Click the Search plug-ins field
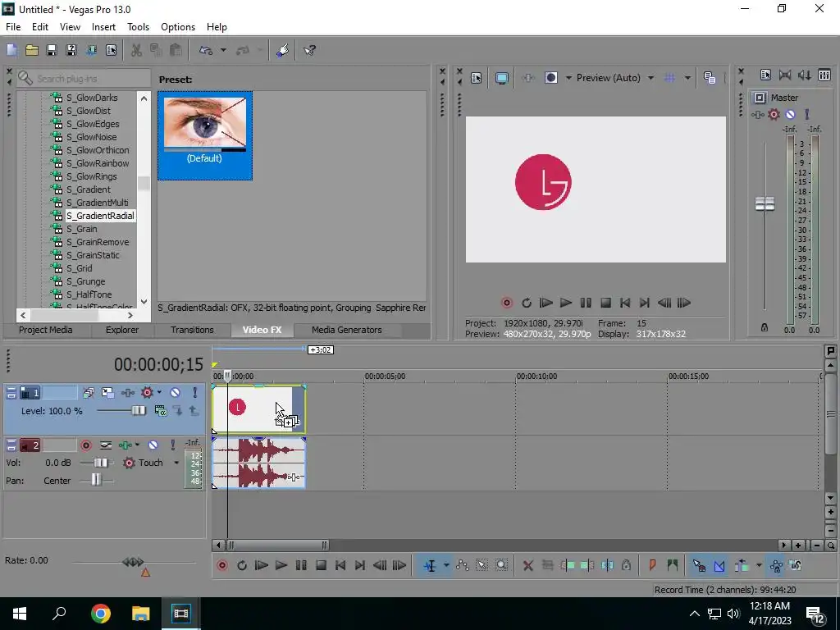840x630 pixels. [84, 78]
